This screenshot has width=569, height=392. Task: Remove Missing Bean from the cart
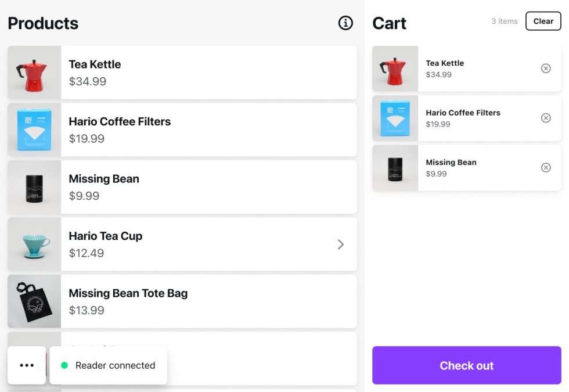pyautogui.click(x=546, y=168)
